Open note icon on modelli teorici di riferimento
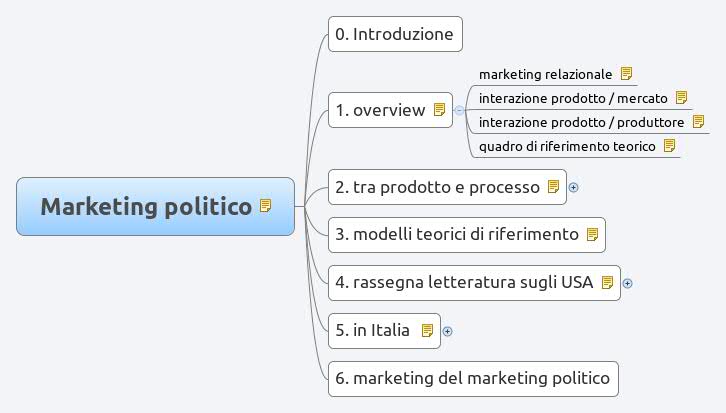Image resolution: width=726 pixels, height=413 pixels. point(592,235)
